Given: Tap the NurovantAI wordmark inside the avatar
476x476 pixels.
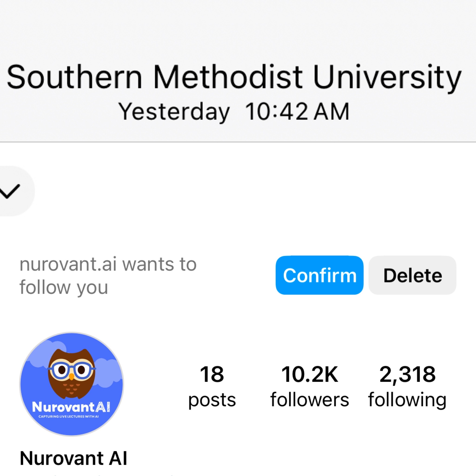Looking at the screenshot, I should (71, 407).
